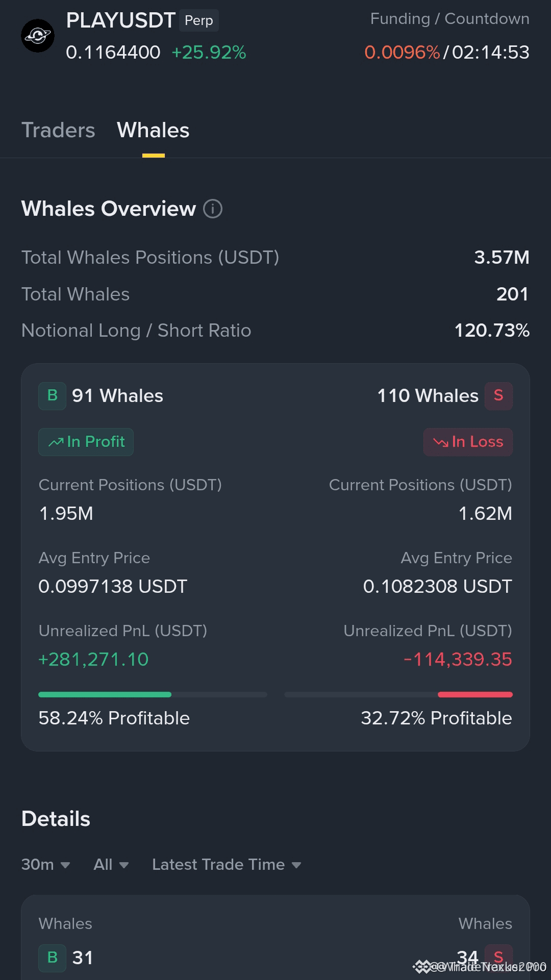Click the red S sell badge beside 110 Whales
Image resolution: width=551 pixels, height=980 pixels.
[498, 396]
